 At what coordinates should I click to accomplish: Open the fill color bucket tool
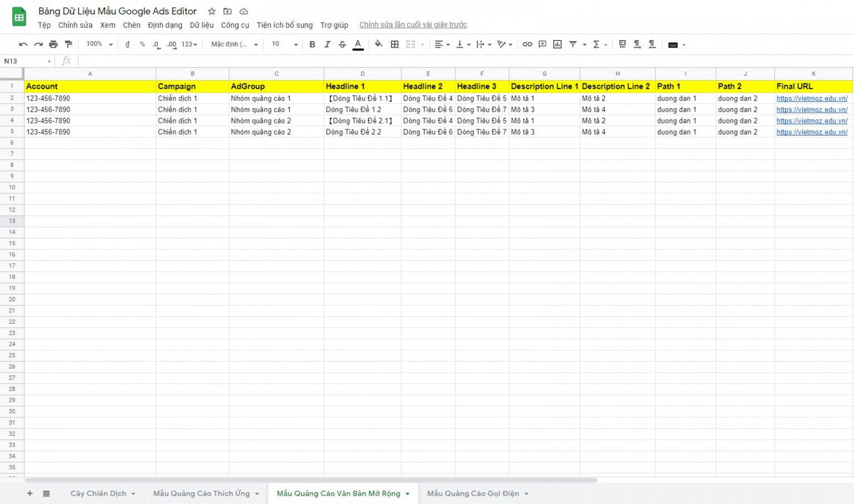(379, 44)
